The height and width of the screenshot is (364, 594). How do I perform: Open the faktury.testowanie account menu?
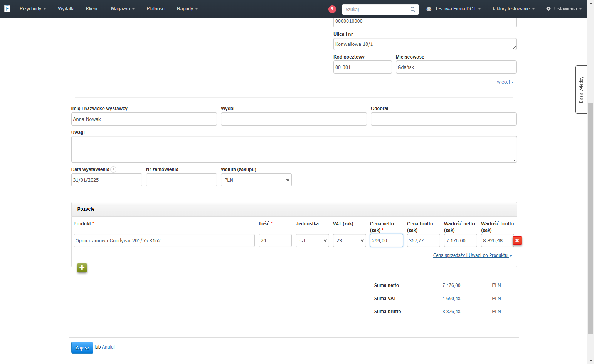point(513,9)
